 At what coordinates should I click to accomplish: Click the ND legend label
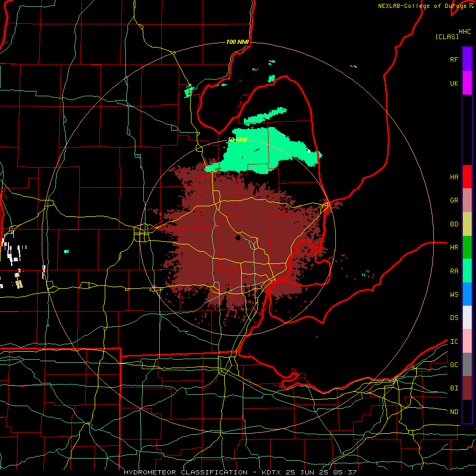pyautogui.click(x=454, y=412)
